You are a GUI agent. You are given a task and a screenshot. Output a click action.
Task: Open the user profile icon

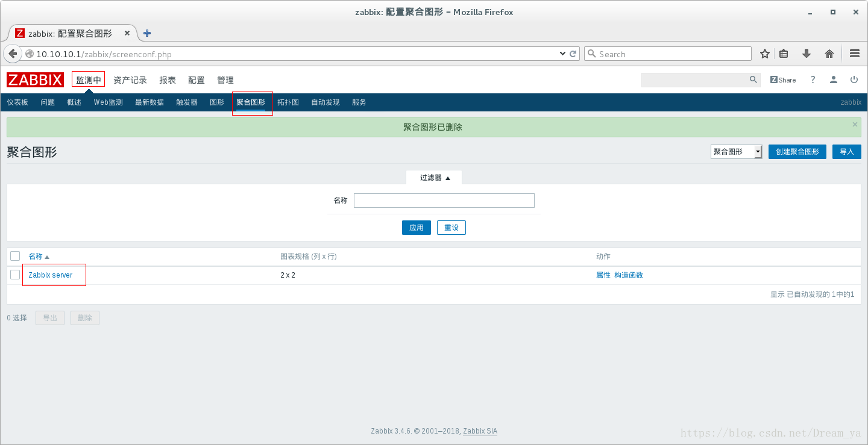click(x=834, y=79)
